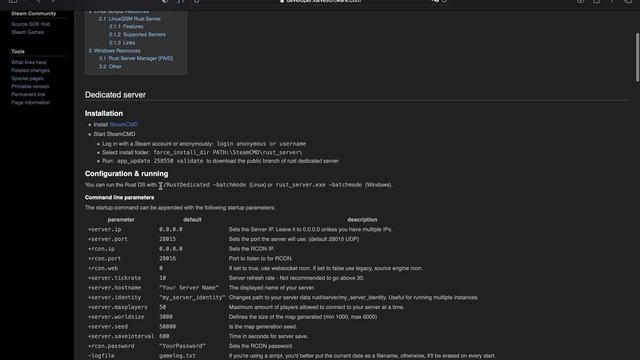Click the default value 28016
The height and width of the screenshot is (360, 640).
(167, 259)
